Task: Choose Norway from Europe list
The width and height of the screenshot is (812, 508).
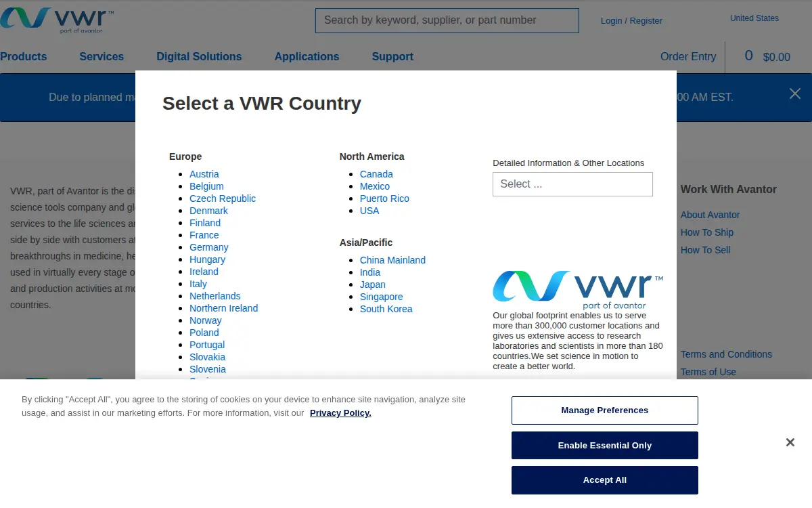Action: click(x=205, y=320)
